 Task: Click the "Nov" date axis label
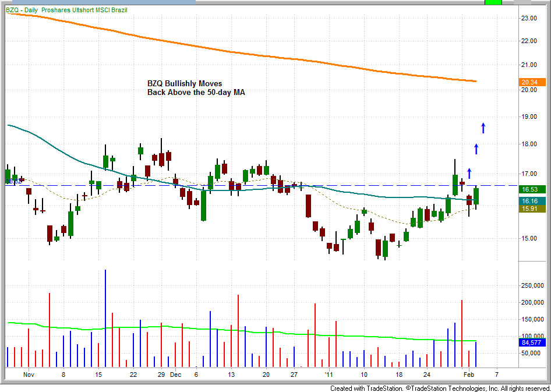point(29,375)
